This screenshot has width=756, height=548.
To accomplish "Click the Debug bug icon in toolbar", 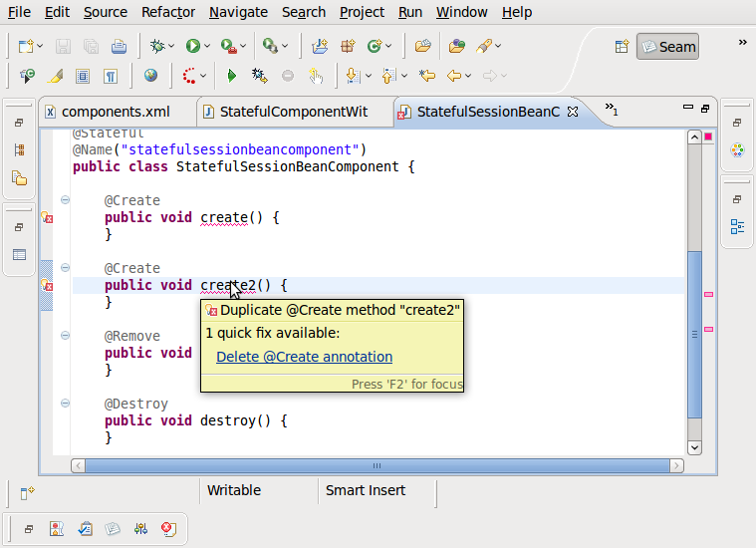I will (156, 46).
